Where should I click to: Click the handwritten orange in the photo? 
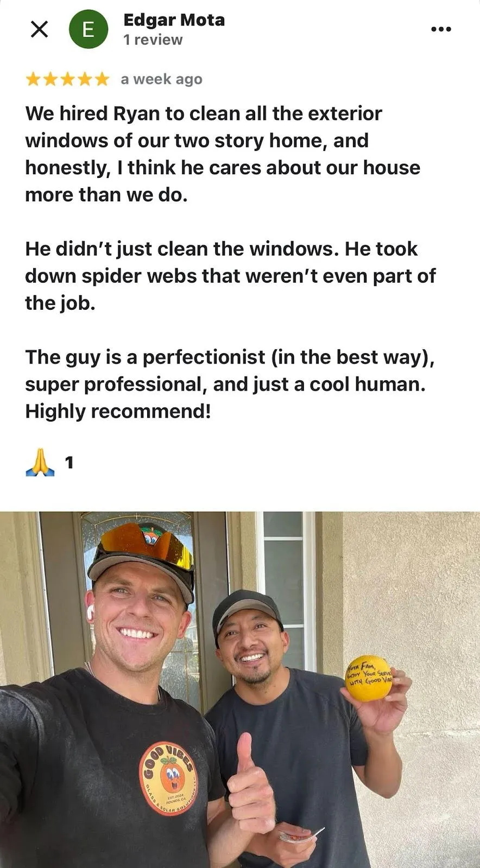[x=369, y=678]
